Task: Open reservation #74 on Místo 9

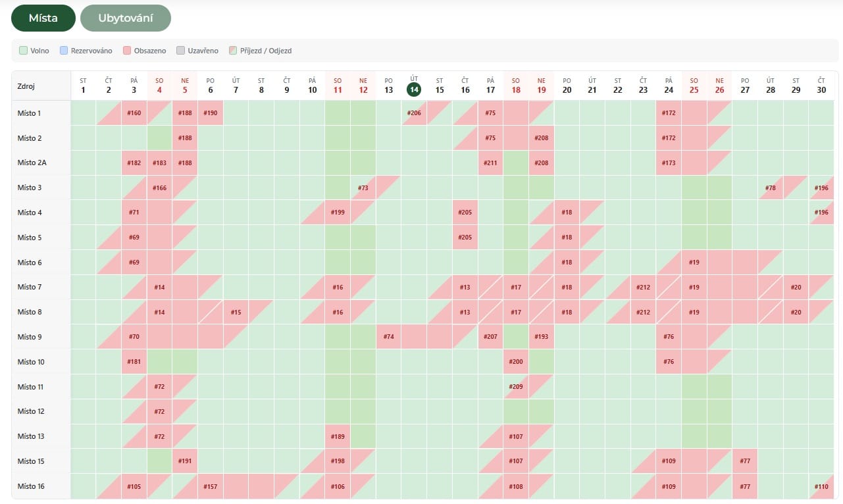Action: 388,337
